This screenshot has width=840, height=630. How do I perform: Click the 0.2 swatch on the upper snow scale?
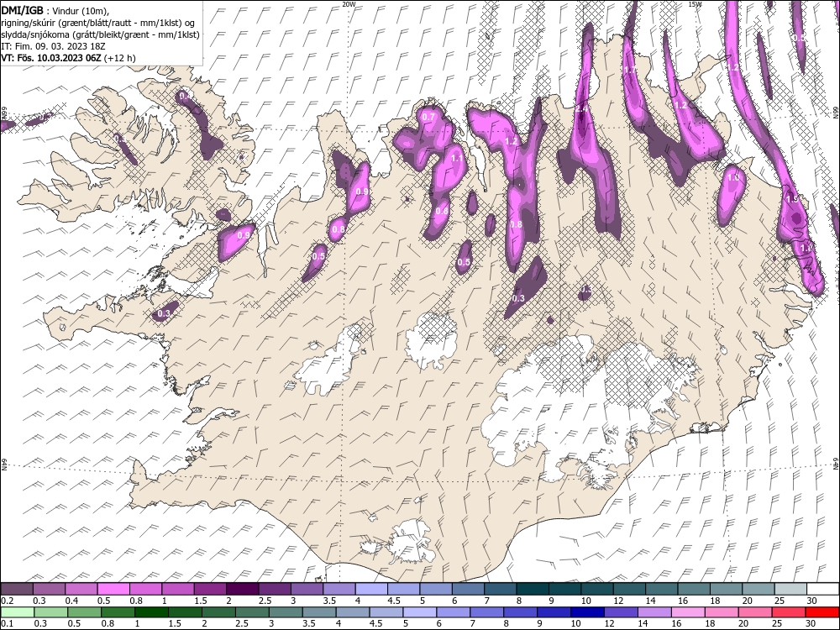tap(17, 589)
